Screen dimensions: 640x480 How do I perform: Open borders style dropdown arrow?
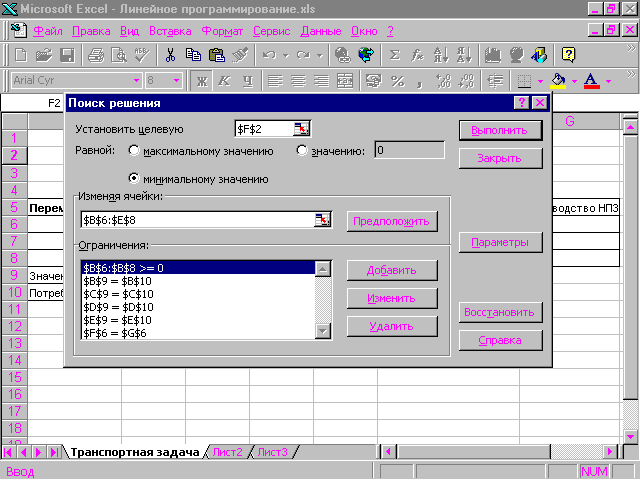540,81
